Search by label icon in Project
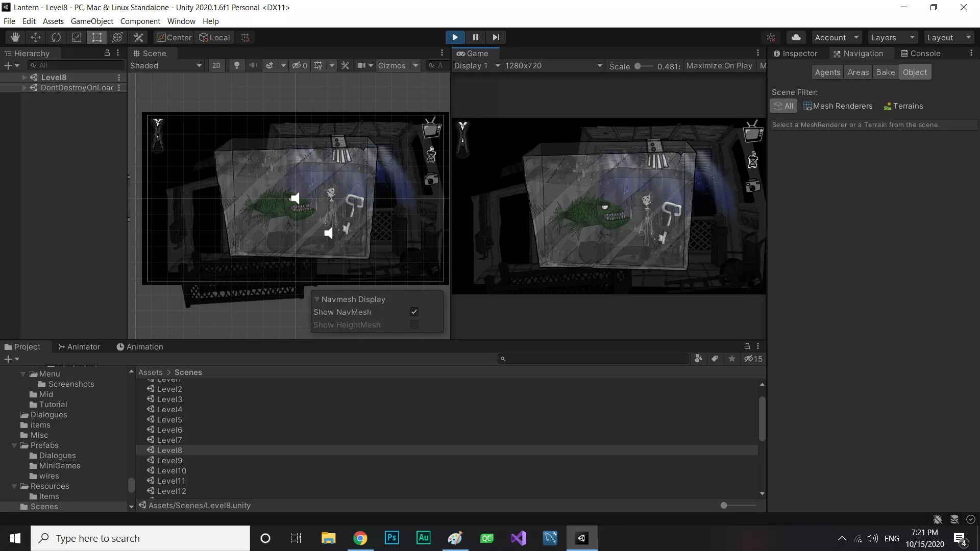The image size is (980, 551). click(x=715, y=359)
